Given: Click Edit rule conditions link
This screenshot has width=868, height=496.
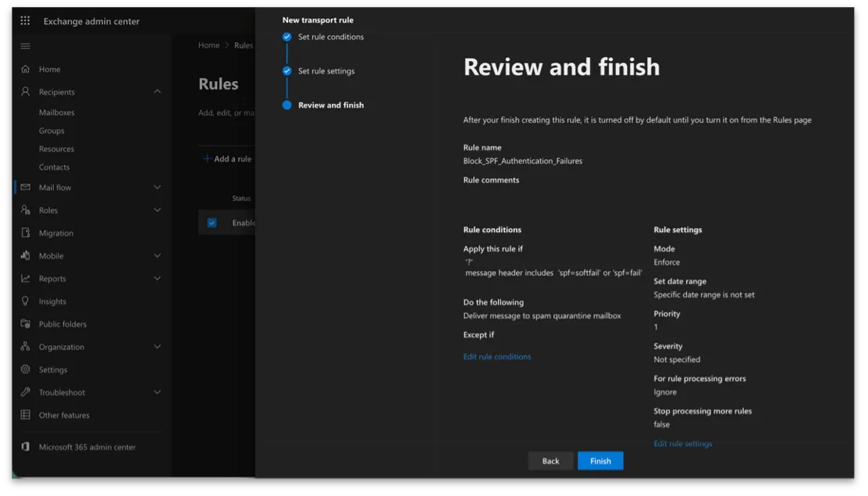Looking at the screenshot, I should point(497,357).
